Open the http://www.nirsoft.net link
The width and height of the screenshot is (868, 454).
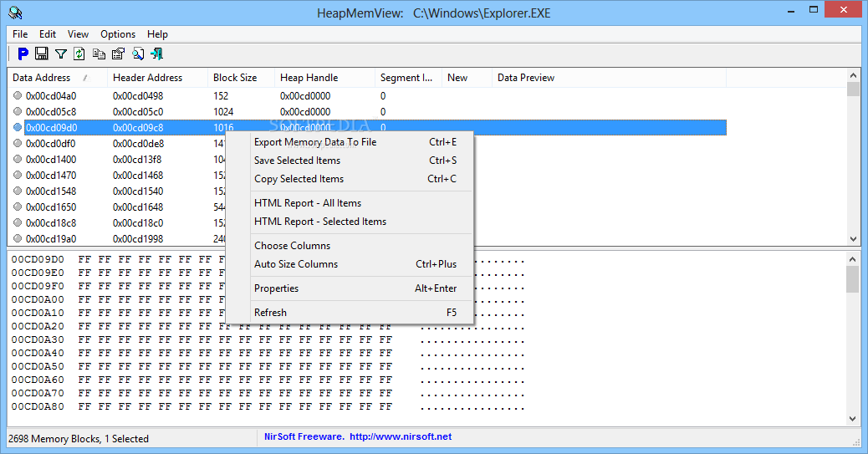[401, 436]
